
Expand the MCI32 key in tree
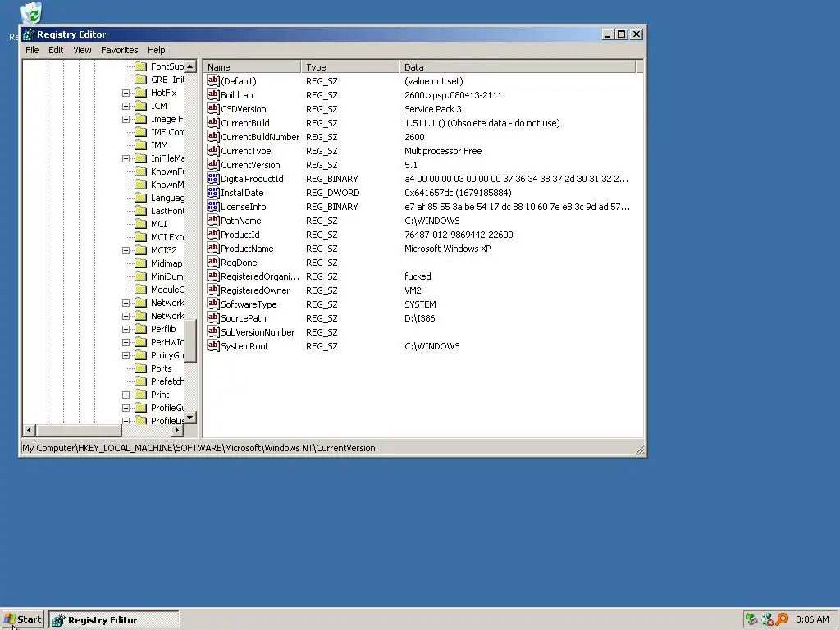[x=126, y=250]
